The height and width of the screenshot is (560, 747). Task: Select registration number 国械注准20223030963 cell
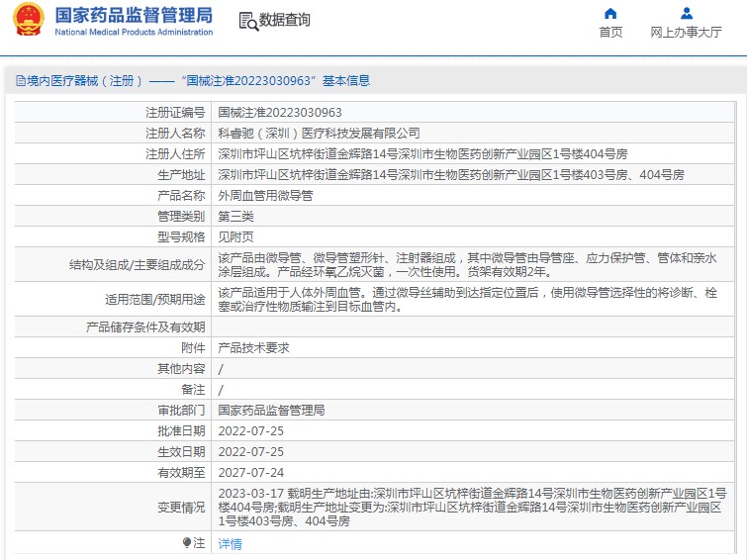280,113
